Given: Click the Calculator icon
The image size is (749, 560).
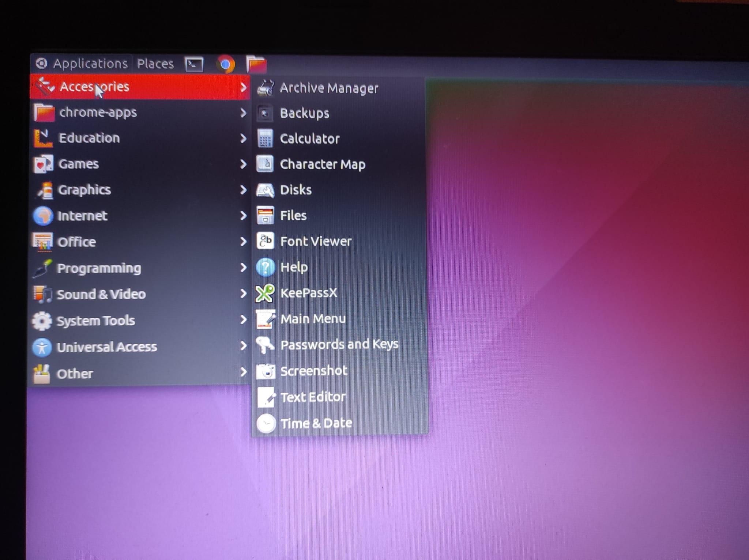Looking at the screenshot, I should [x=265, y=139].
